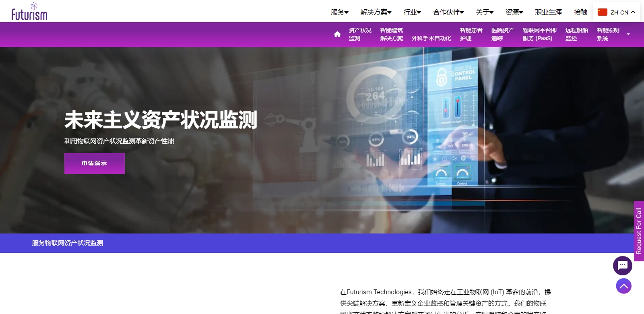The height and width of the screenshot is (314, 644).
Task: Select 智能照明系统 in the purple bar
Action: tap(608, 34)
